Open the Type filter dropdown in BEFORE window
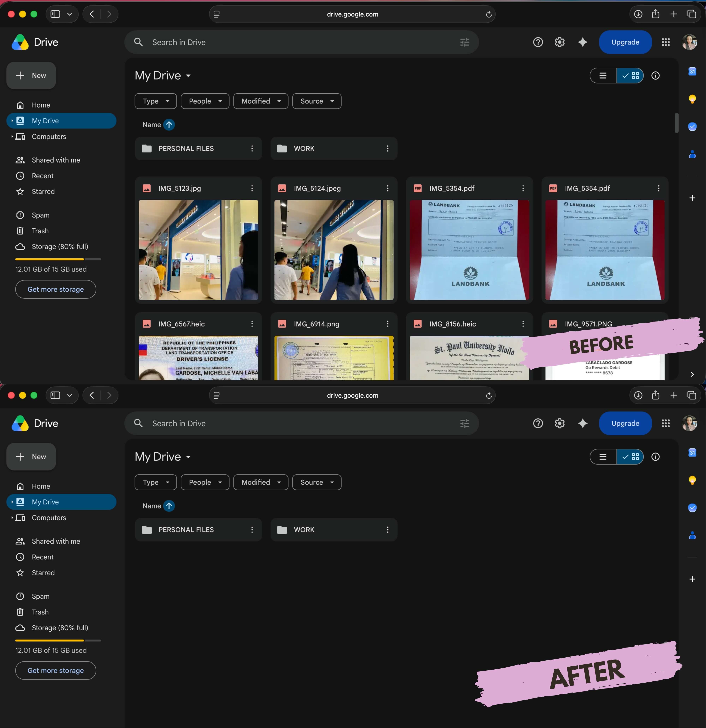This screenshot has width=706, height=728. point(156,101)
